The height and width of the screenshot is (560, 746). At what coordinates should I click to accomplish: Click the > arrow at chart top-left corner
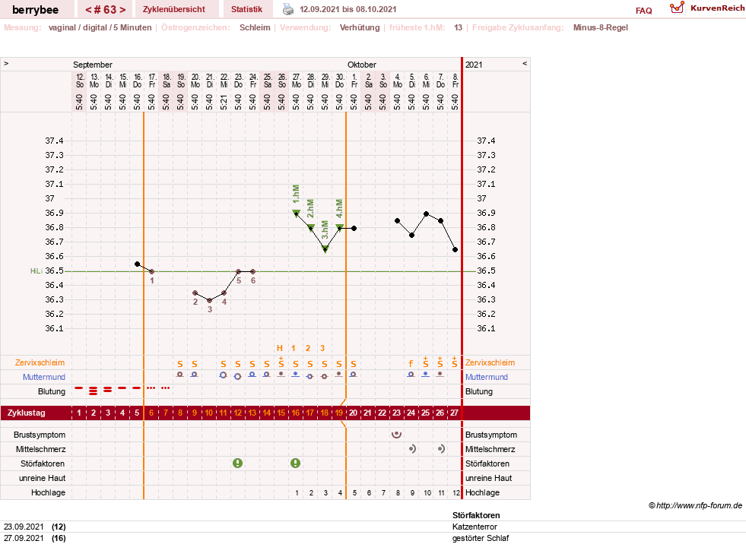[x=6, y=63]
